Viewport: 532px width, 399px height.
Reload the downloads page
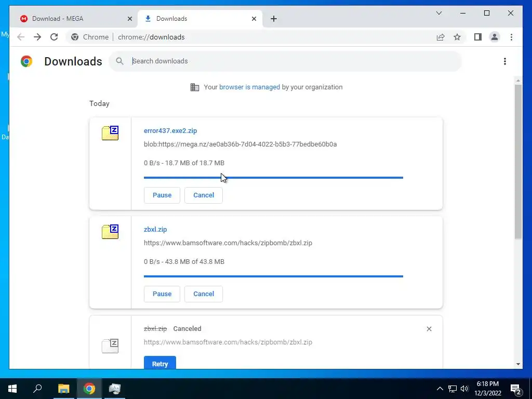(54, 37)
